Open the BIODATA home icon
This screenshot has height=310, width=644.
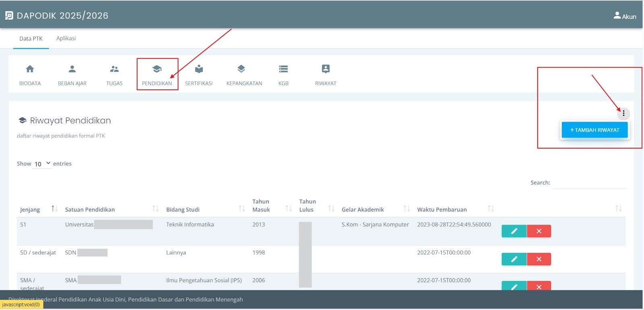(x=30, y=69)
